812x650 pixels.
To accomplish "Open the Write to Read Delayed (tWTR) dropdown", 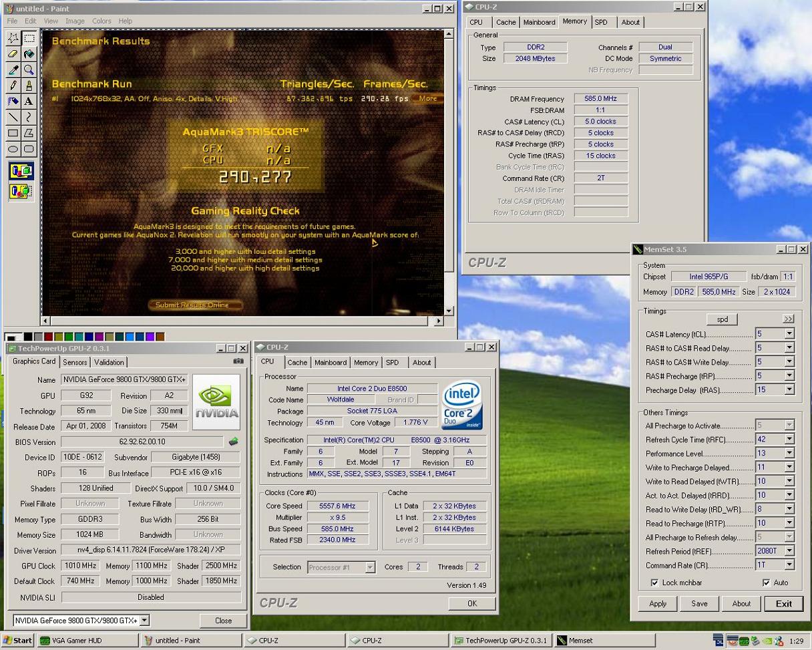I will click(x=789, y=481).
